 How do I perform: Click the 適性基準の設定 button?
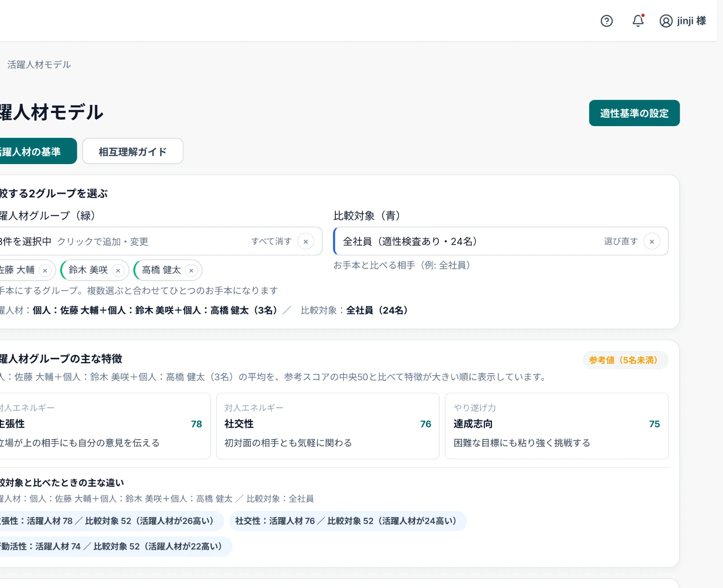pyautogui.click(x=634, y=113)
